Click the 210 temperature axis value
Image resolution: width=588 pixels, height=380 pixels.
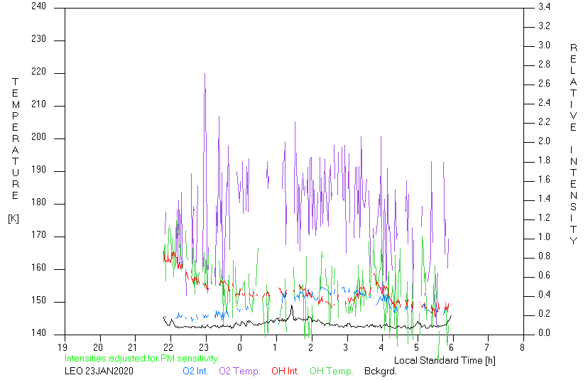[38, 104]
